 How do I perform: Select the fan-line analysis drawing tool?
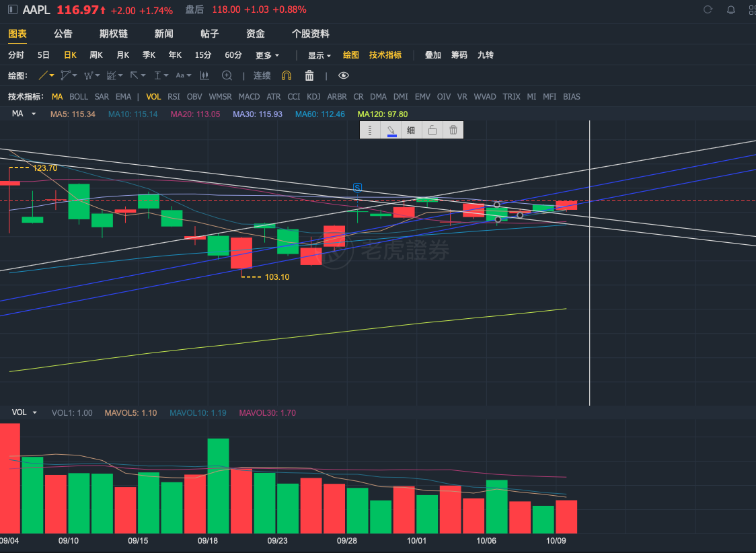point(112,76)
